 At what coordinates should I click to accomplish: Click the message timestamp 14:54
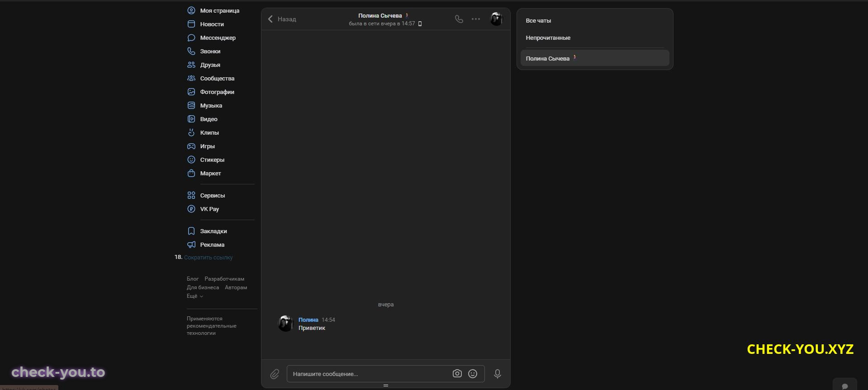pos(328,320)
